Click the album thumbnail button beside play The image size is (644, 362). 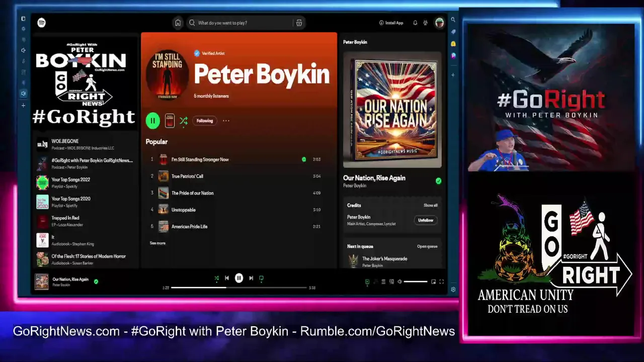click(x=170, y=121)
